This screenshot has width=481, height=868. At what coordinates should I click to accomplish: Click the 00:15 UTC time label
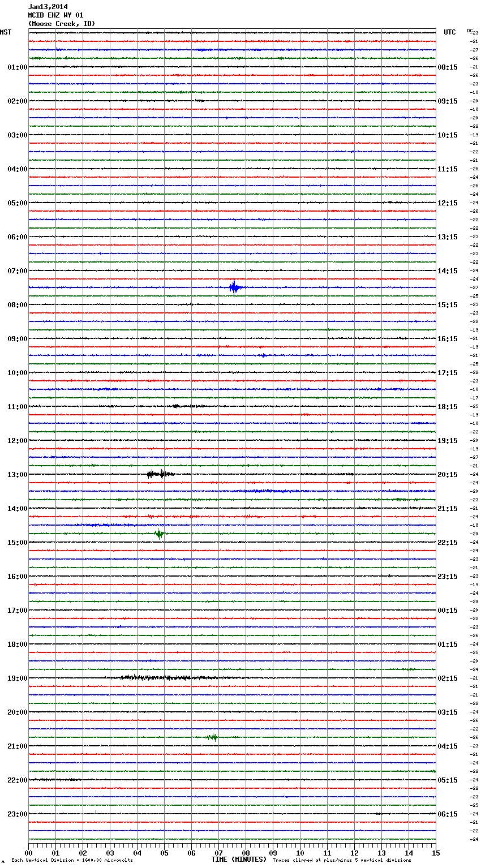point(448,611)
